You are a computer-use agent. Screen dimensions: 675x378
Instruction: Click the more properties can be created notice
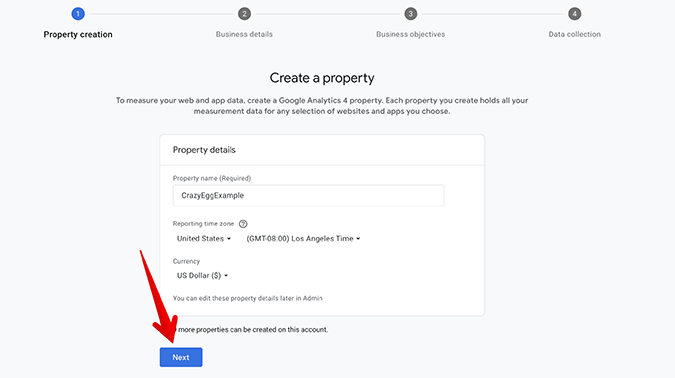point(253,330)
